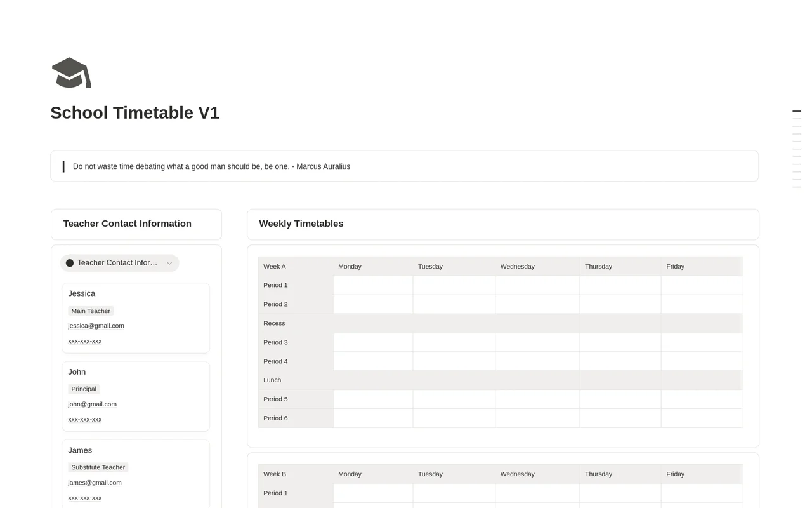
Task: Click Week B Friday column header
Action: pyautogui.click(x=702, y=474)
